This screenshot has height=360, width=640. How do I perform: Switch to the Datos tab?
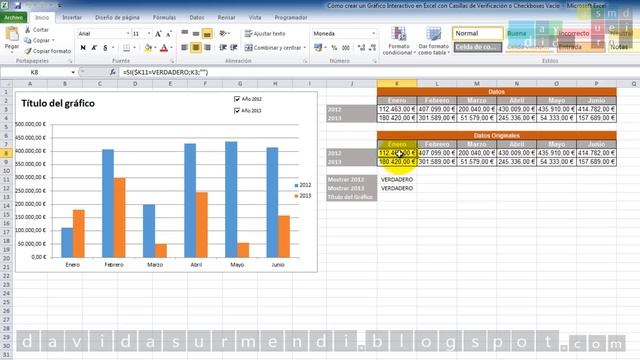coord(197,18)
